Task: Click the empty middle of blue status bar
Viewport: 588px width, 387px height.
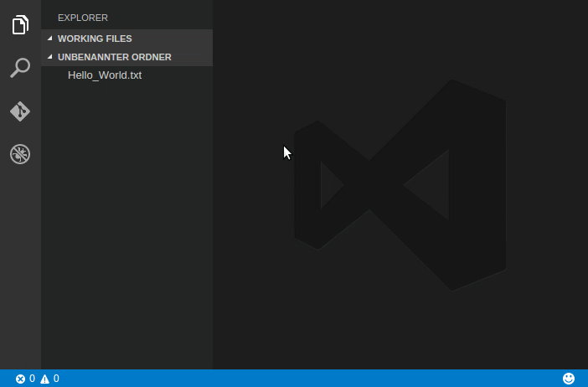Action: (x=310, y=379)
